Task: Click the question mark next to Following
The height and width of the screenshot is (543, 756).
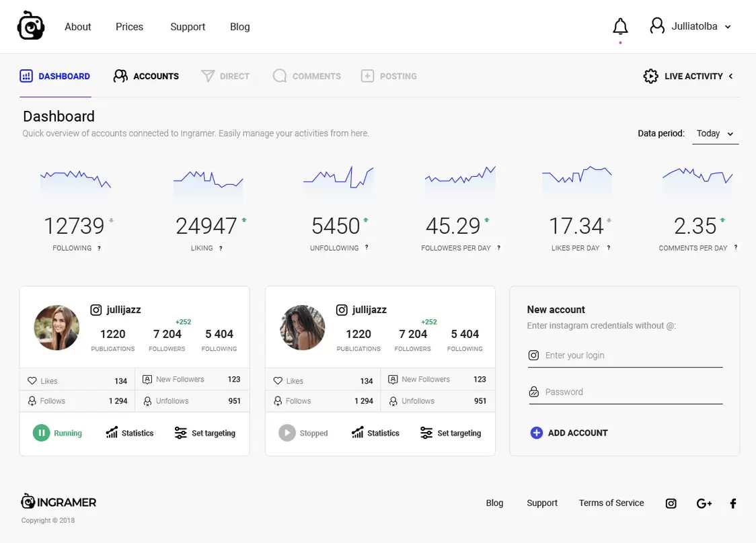Action: (100, 249)
